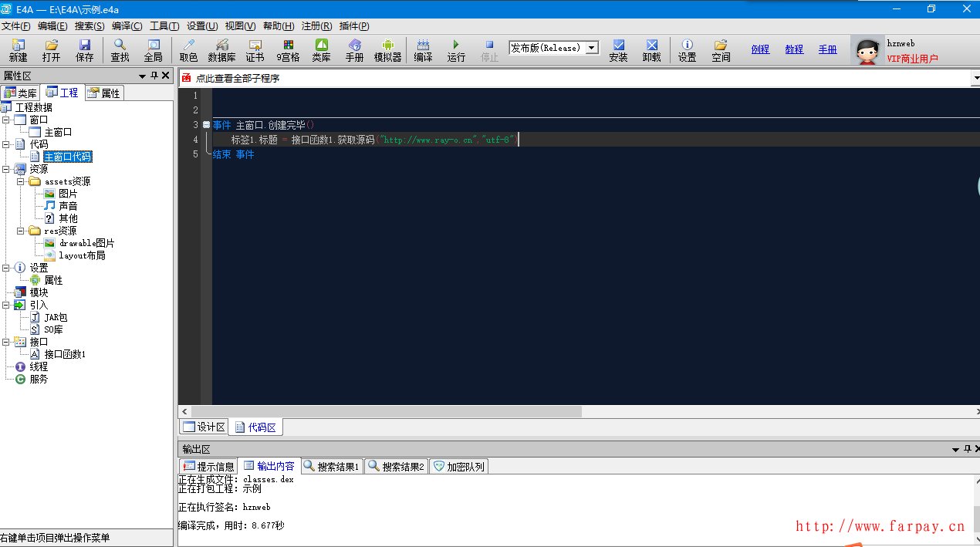Switch to the 提示信息 output tab
The height and width of the screenshot is (547, 980).
[208, 466]
